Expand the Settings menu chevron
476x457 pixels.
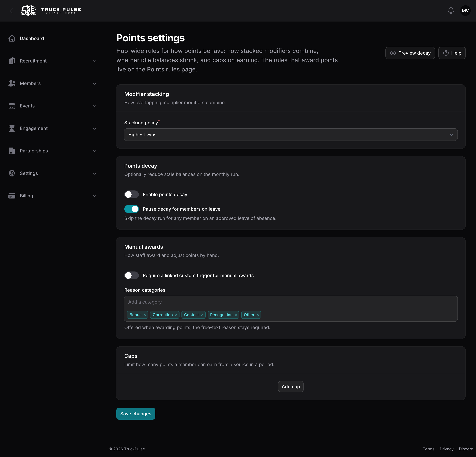coord(95,173)
